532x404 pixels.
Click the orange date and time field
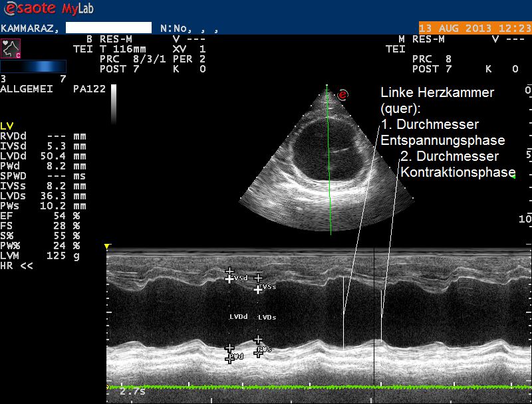[x=474, y=29]
